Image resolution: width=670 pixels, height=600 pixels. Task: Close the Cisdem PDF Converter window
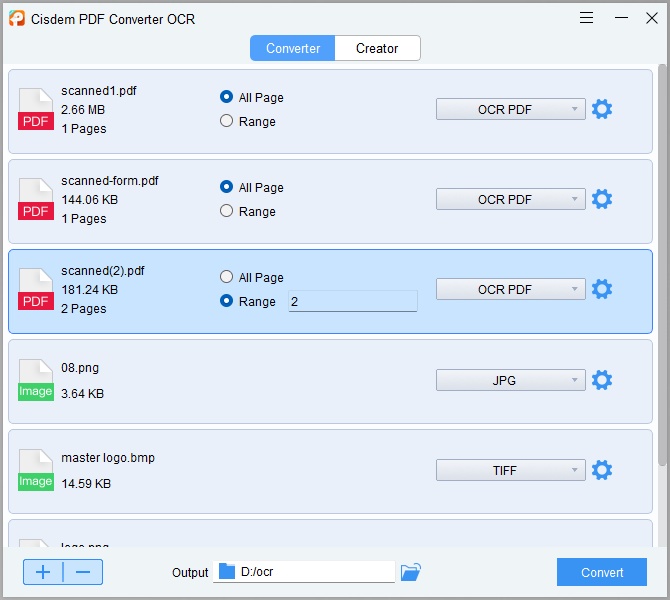pos(652,18)
